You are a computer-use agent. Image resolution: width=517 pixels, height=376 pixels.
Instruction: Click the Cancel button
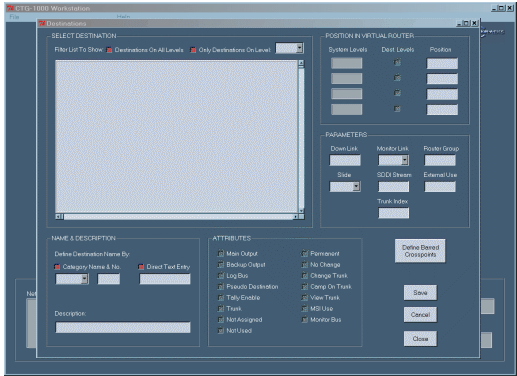pyautogui.click(x=420, y=315)
